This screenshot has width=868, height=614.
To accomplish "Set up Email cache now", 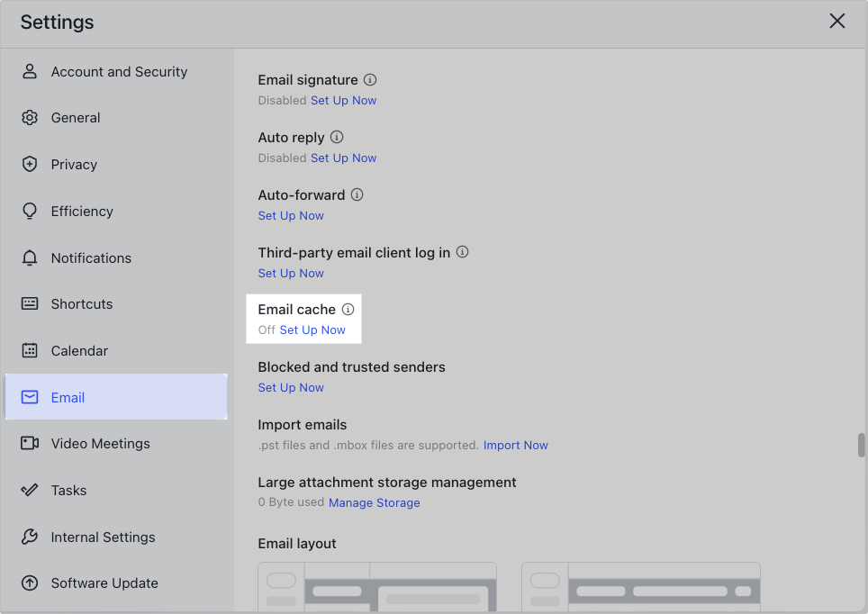I will coord(312,330).
